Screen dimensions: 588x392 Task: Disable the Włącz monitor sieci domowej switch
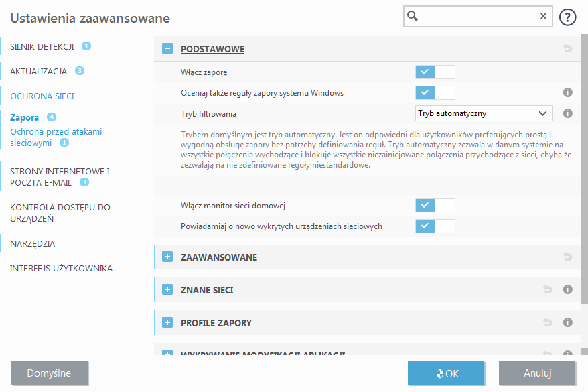click(435, 205)
